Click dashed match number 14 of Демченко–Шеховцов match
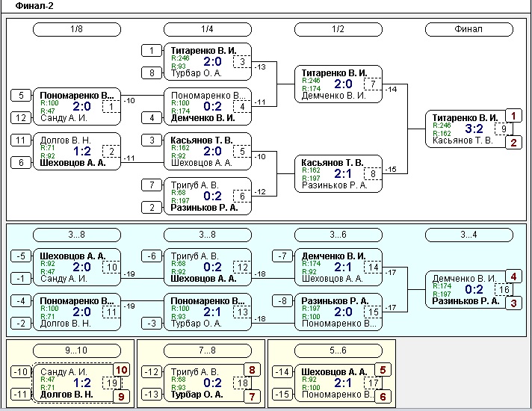 pos(373,267)
